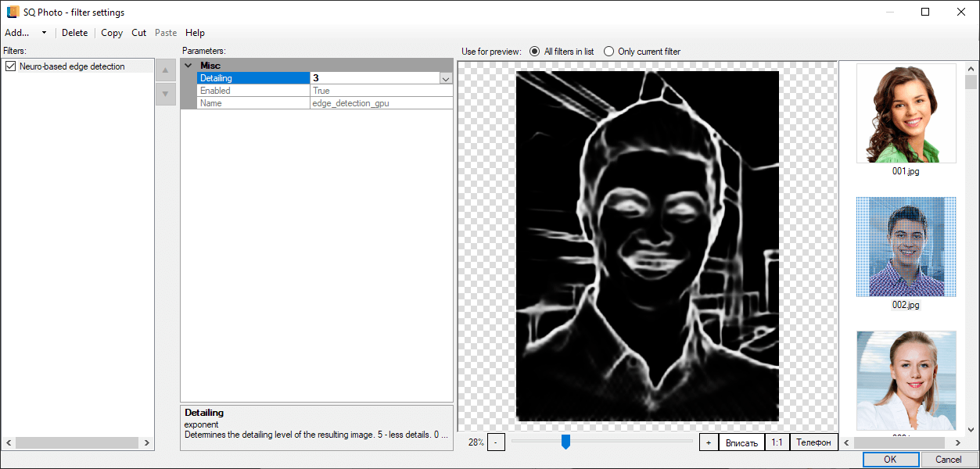Click the edge_detection_gpu name value

382,103
